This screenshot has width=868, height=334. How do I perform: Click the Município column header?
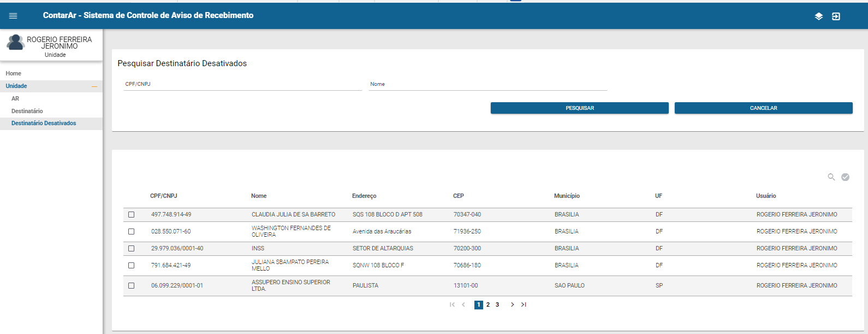click(567, 196)
